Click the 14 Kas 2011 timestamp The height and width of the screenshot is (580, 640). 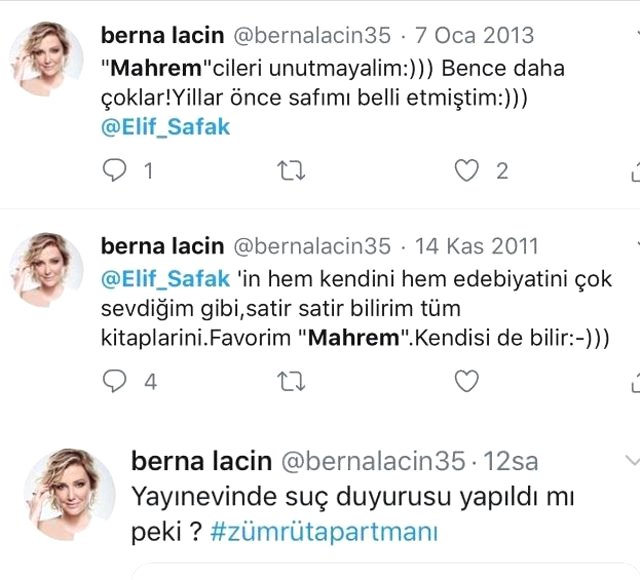tap(477, 245)
